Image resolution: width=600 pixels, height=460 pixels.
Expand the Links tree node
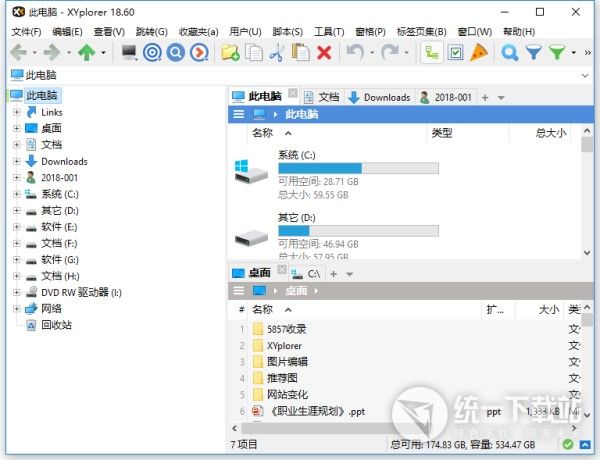[x=16, y=112]
